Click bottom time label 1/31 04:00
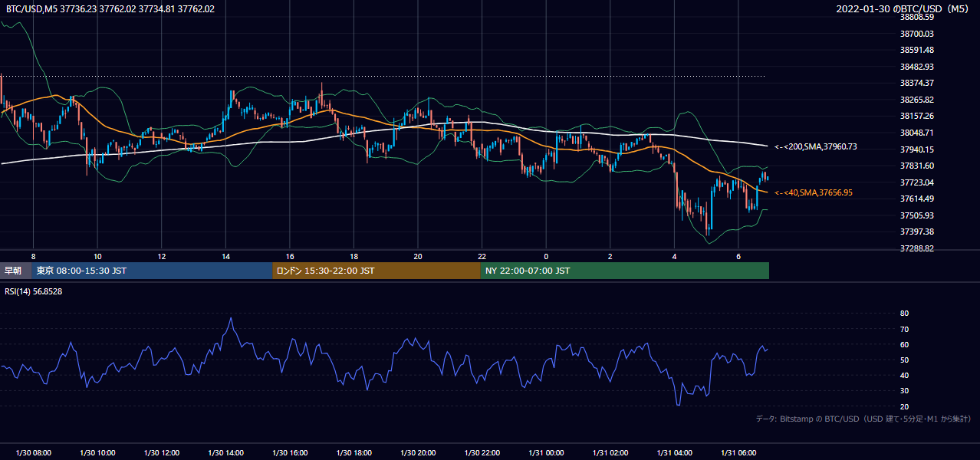Viewport: 980px width, 460px height. (x=674, y=453)
